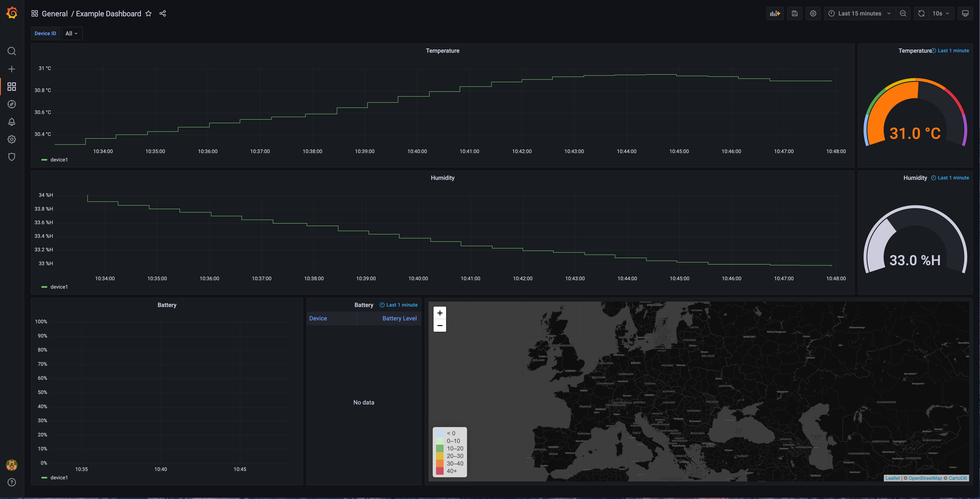The width and height of the screenshot is (980, 499).
Task: Star the Example Dashboard as favorite
Action: 148,14
